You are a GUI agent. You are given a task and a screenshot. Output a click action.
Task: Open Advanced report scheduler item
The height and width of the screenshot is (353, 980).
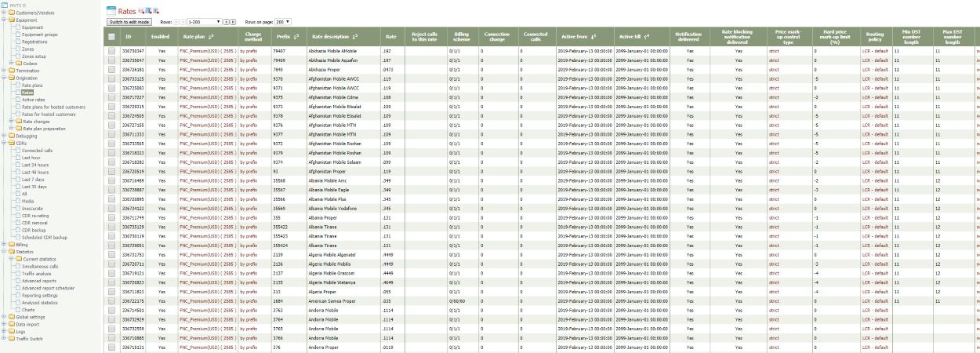click(48, 288)
